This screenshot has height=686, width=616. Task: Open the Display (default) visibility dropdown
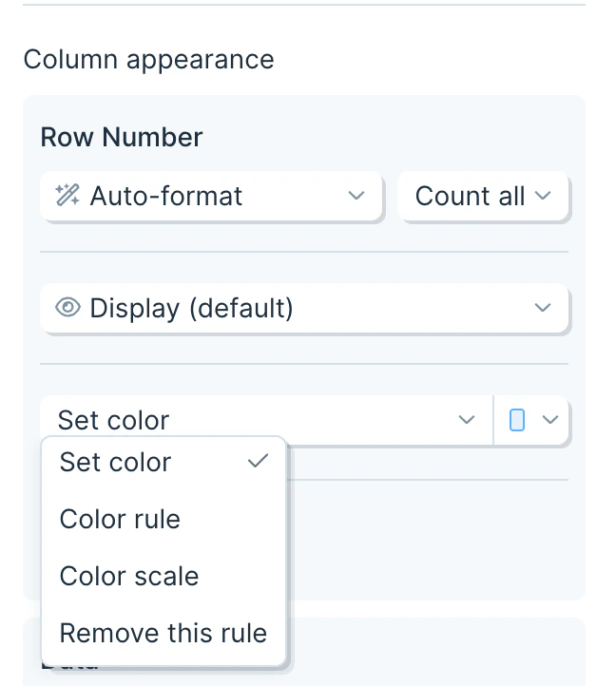coord(304,309)
